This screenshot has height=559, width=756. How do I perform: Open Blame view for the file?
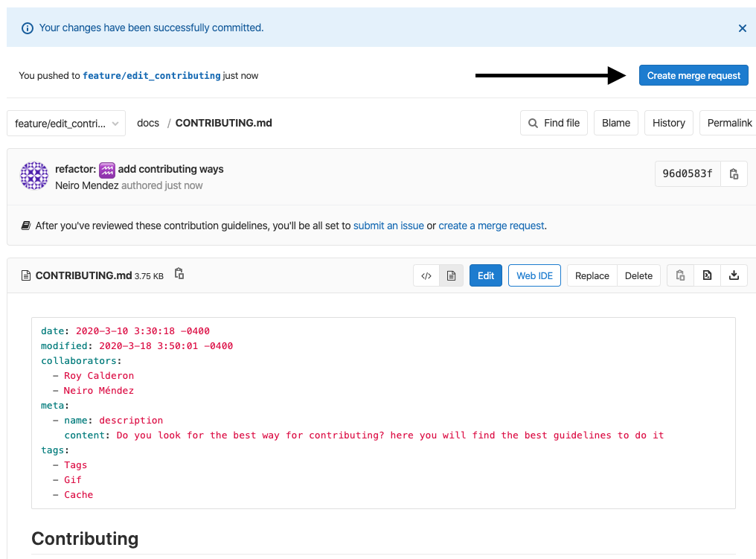click(x=615, y=123)
